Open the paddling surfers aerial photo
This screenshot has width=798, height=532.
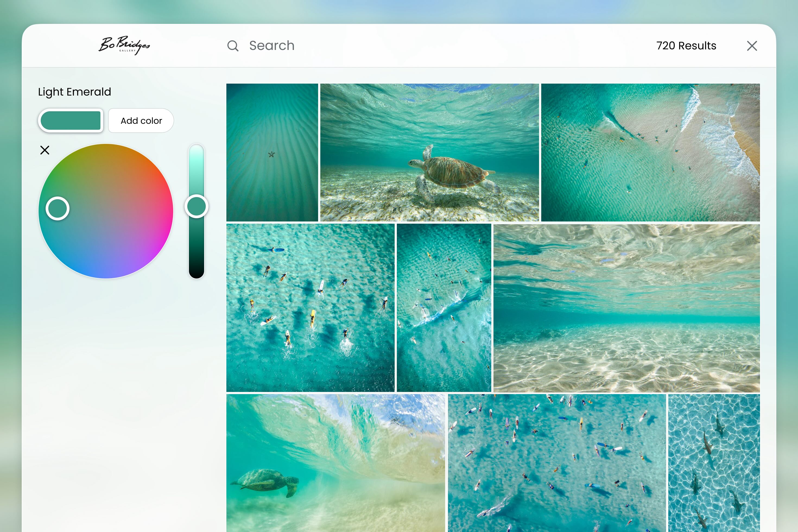coord(310,307)
